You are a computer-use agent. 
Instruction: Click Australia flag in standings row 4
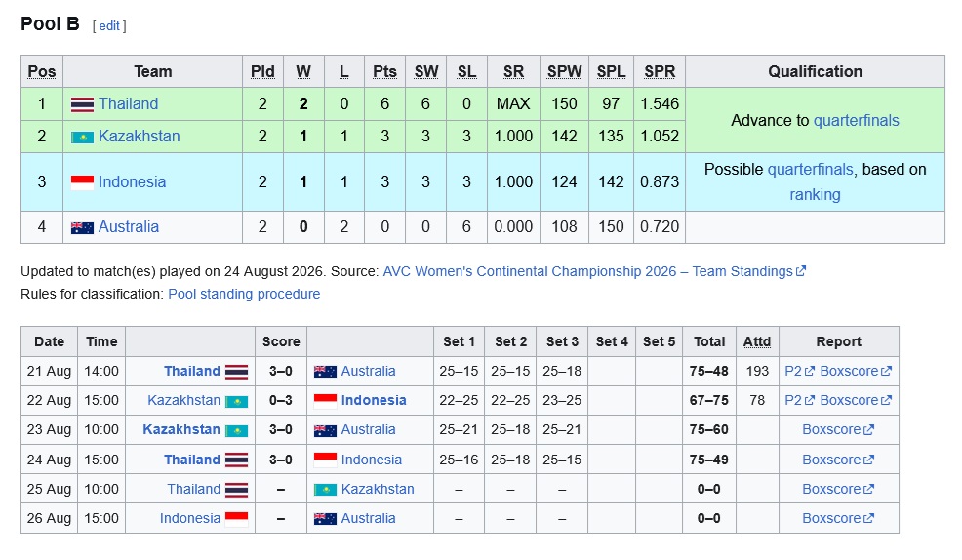[82, 227]
